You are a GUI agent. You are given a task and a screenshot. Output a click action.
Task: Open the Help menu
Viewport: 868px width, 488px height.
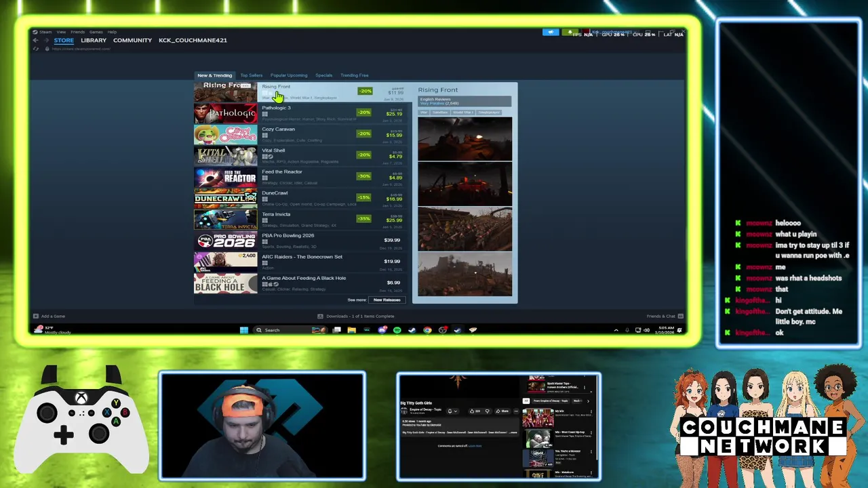[x=112, y=32]
